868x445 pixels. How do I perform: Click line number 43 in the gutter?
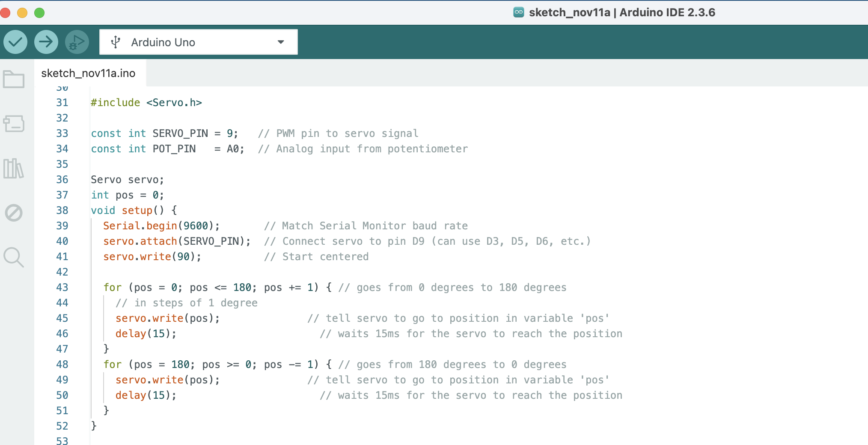tap(62, 288)
